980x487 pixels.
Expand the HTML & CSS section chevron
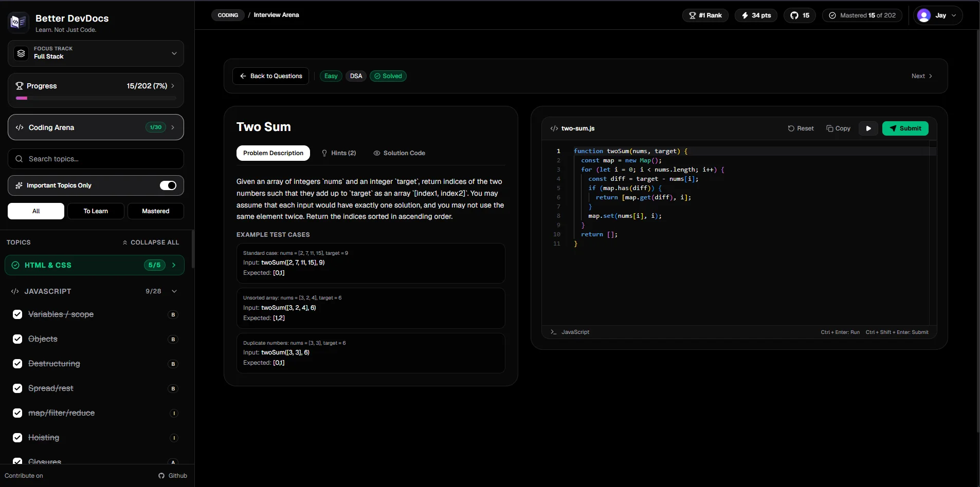pos(174,265)
